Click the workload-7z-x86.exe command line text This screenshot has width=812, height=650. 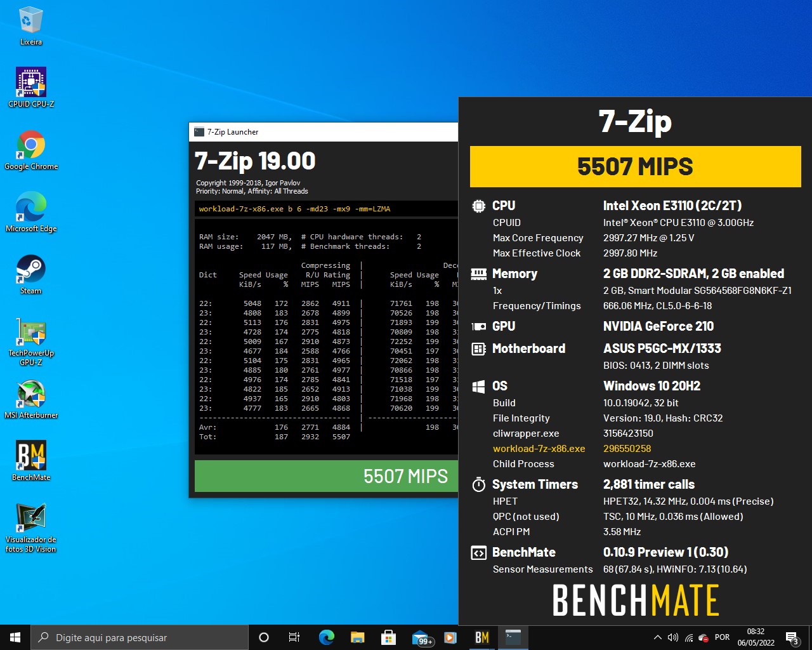click(x=294, y=209)
